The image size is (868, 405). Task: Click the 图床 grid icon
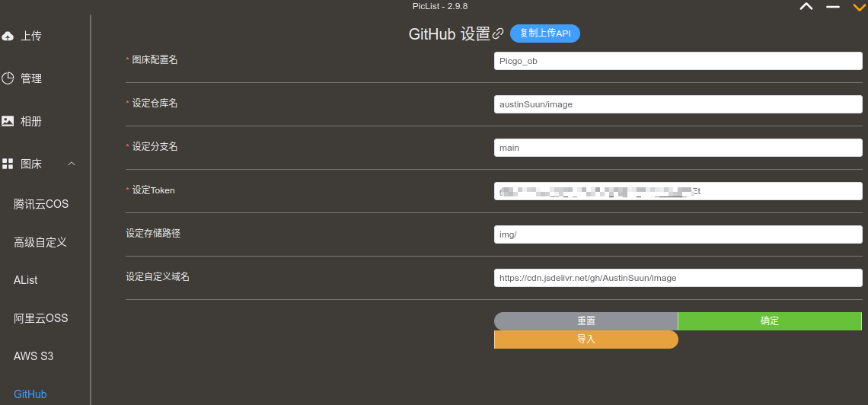coord(7,164)
